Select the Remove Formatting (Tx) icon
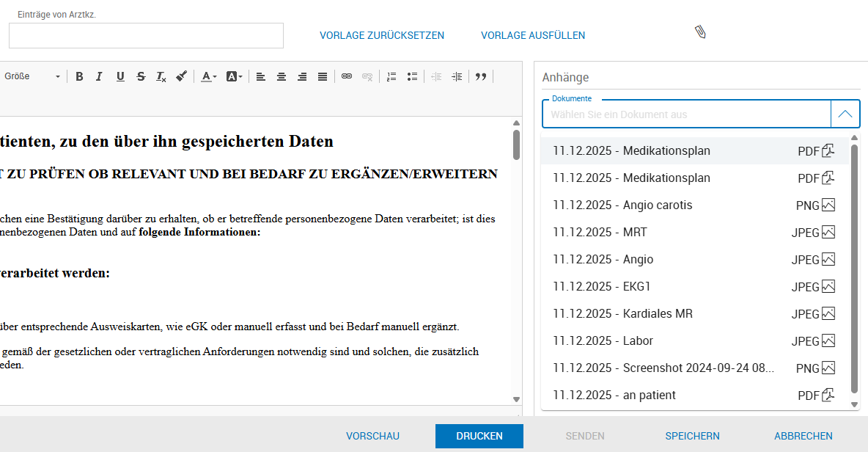This screenshot has width=868, height=452. tap(161, 76)
